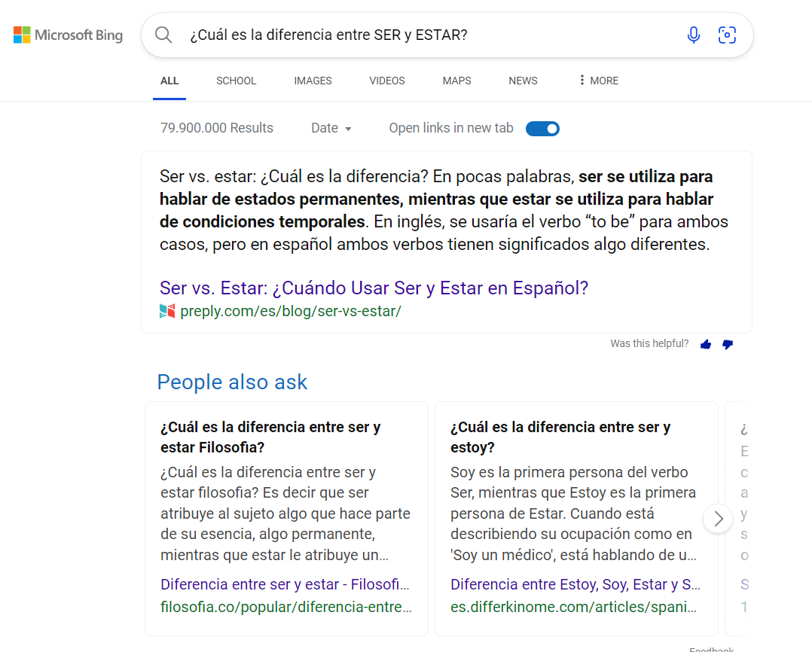Open the Diferencia entre Estoy, Soy link
The height and width of the screenshot is (652, 812).
575,584
